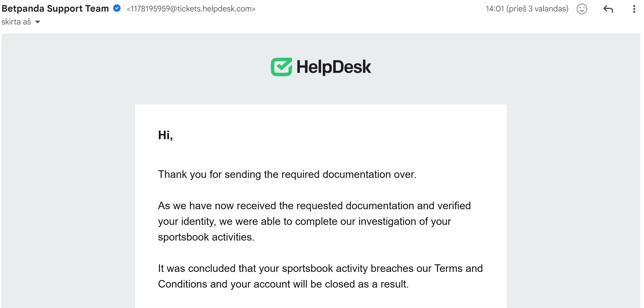This screenshot has height=308, width=644.
Task: Click the 'skirta aš' recipient label
Action: (x=16, y=22)
